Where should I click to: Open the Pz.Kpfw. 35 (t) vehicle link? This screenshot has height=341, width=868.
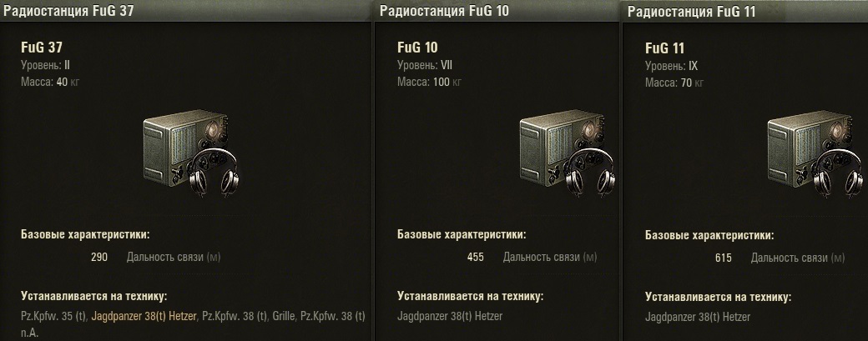click(x=53, y=317)
